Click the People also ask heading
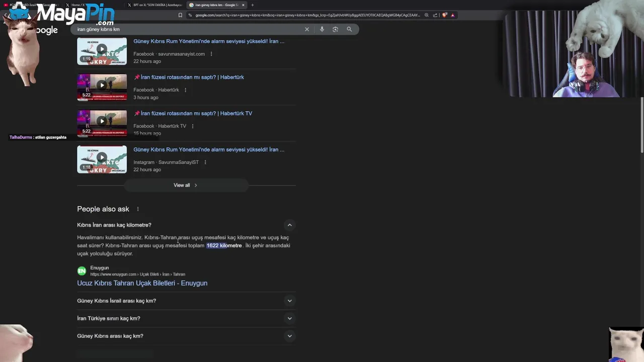Screen dimensions: 644x362 click(x=103, y=209)
